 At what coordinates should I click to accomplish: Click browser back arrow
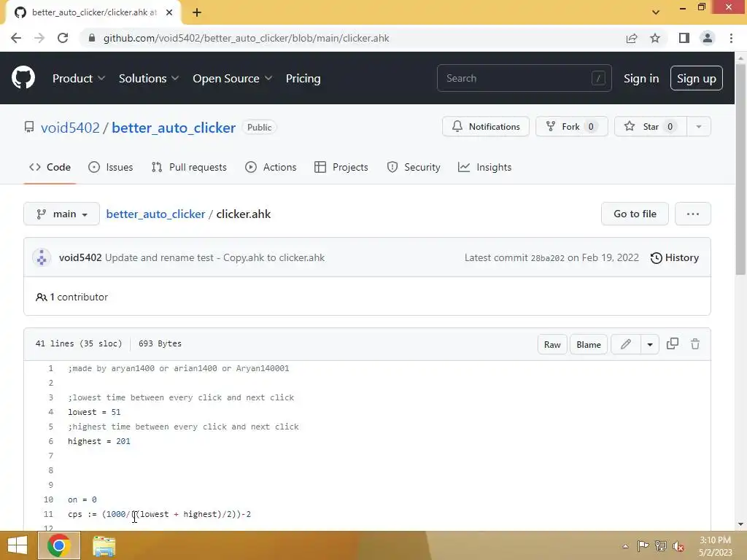tap(16, 38)
